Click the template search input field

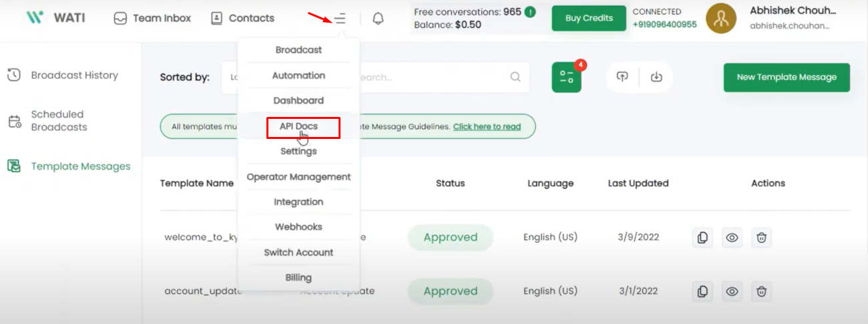click(x=434, y=77)
